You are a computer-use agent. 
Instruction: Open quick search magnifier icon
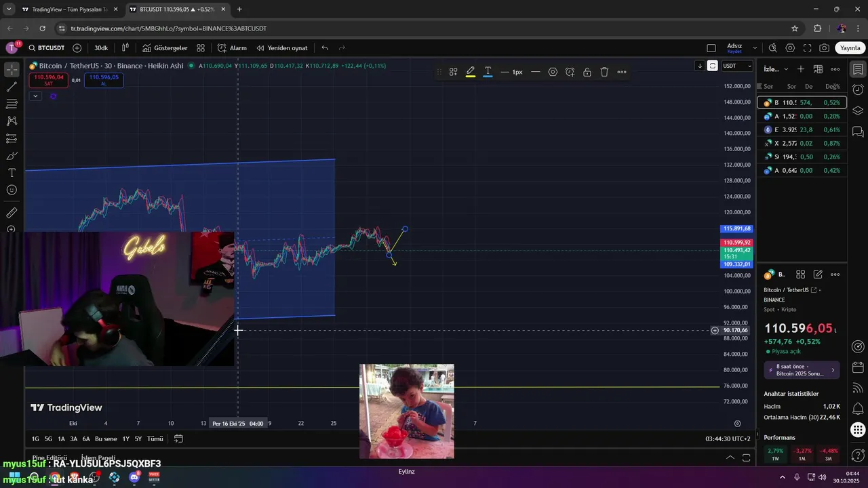click(773, 48)
